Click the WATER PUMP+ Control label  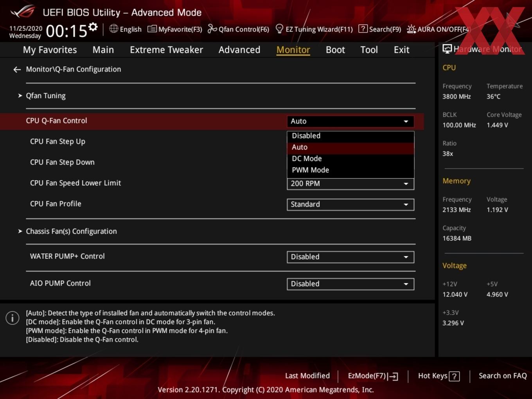pyautogui.click(x=67, y=256)
